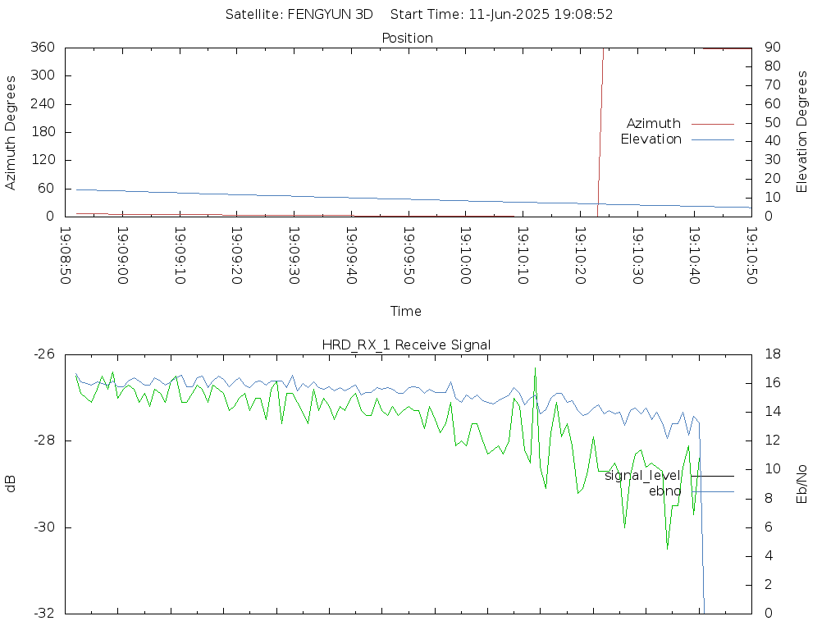Click the 'dB' axis label
The height and width of the screenshot is (630, 840).
coord(10,484)
